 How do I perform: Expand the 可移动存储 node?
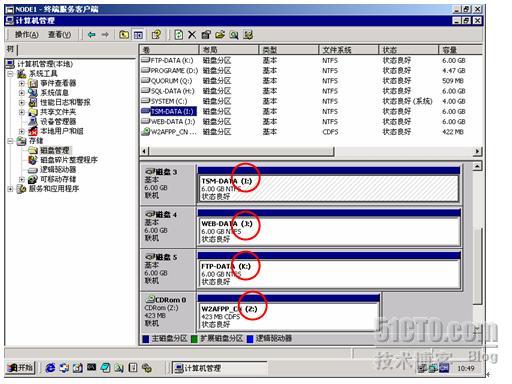click(21, 179)
